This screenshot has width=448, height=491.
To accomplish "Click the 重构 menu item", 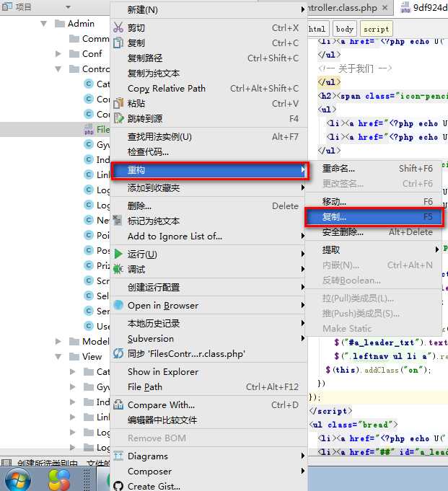I will click(x=209, y=170).
